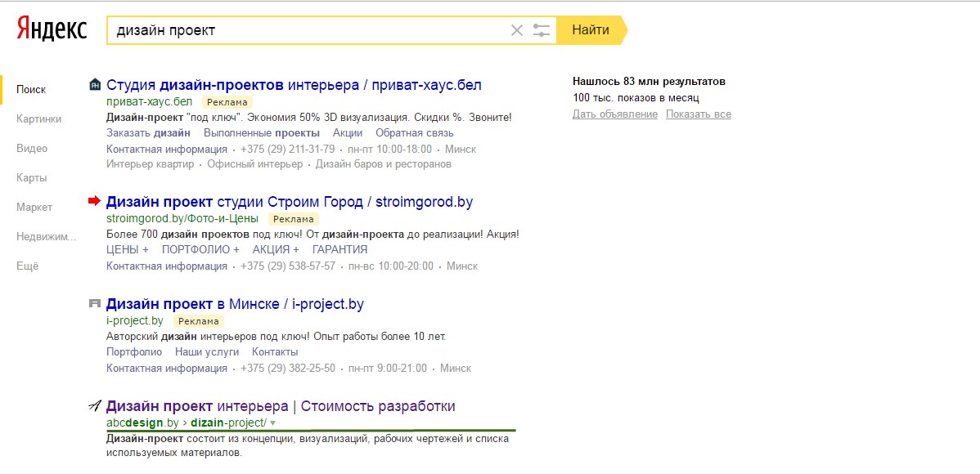Image resolution: width=980 pixels, height=474 pixels.
Task: Click phone number +375 (29) 211-31-79
Action: click(287, 150)
